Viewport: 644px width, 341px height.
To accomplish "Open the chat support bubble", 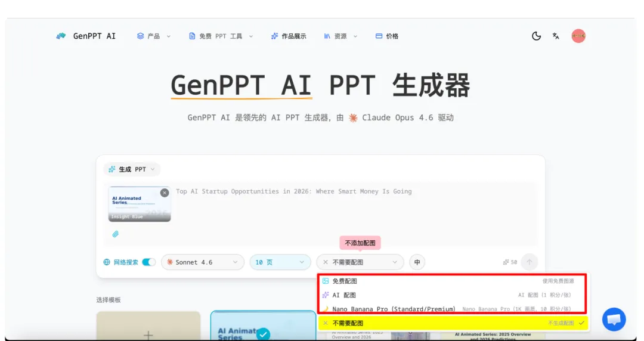I will coord(614,319).
